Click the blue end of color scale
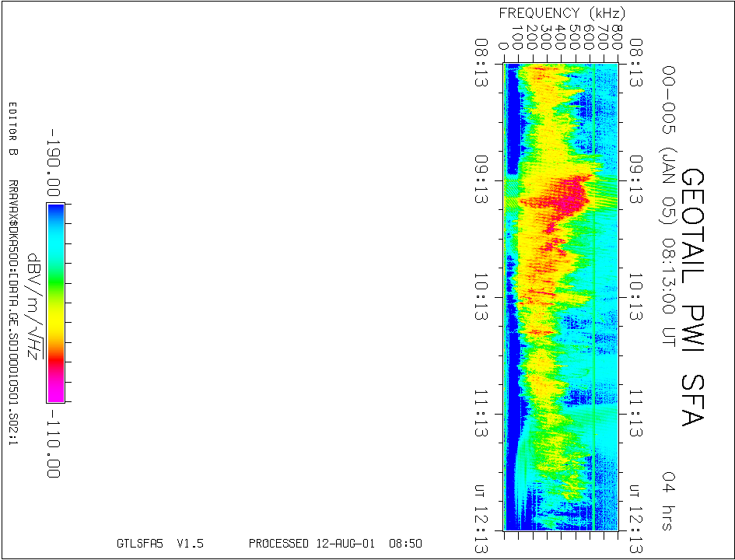Image resolution: width=735 pixels, height=560 pixels. click(56, 214)
